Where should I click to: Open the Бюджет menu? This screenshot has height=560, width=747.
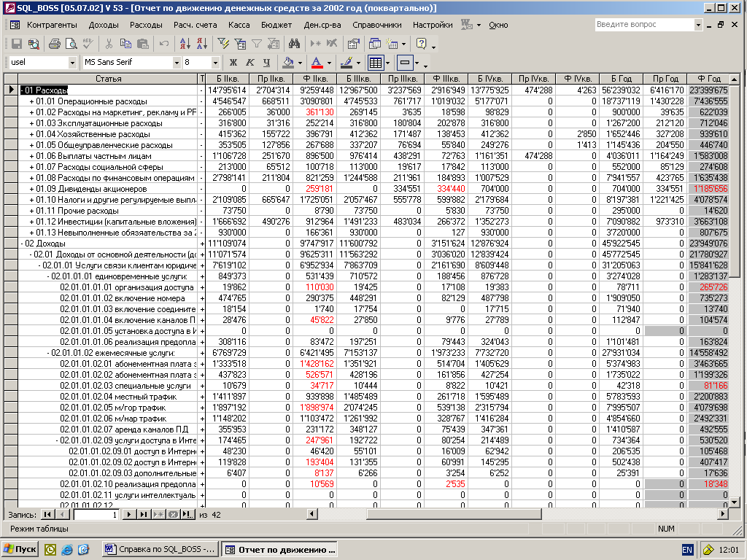click(276, 25)
